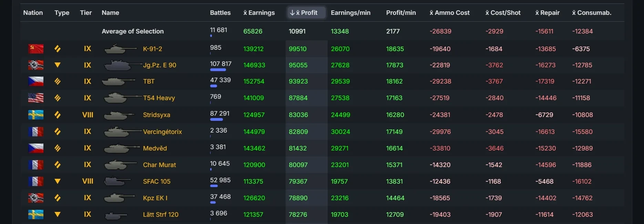Click the Profit/min column header
The width and height of the screenshot is (644, 224).
tap(401, 13)
